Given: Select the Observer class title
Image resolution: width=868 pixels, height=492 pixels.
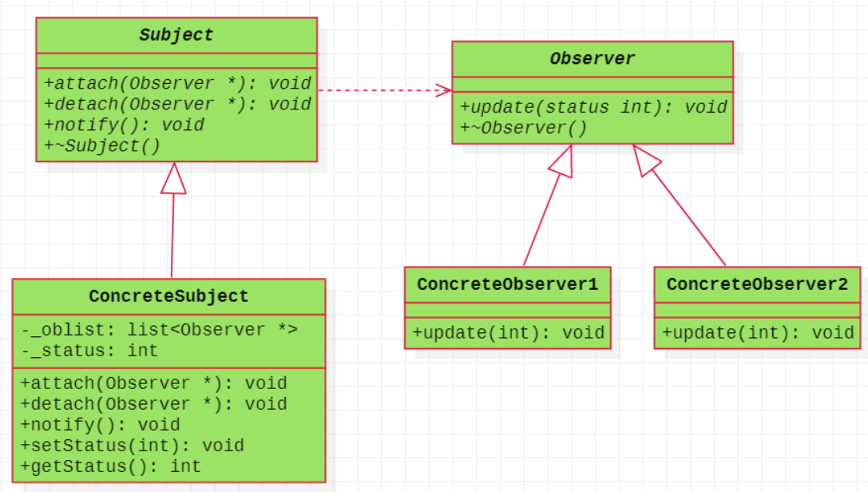Looking at the screenshot, I should coord(593,58).
